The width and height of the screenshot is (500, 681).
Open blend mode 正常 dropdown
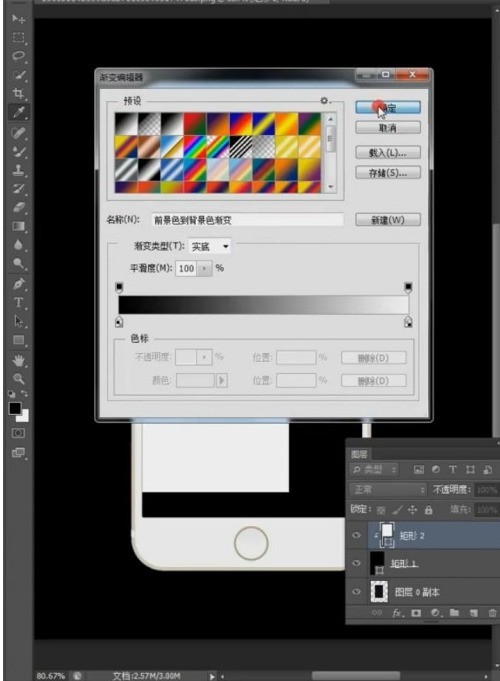(x=388, y=490)
